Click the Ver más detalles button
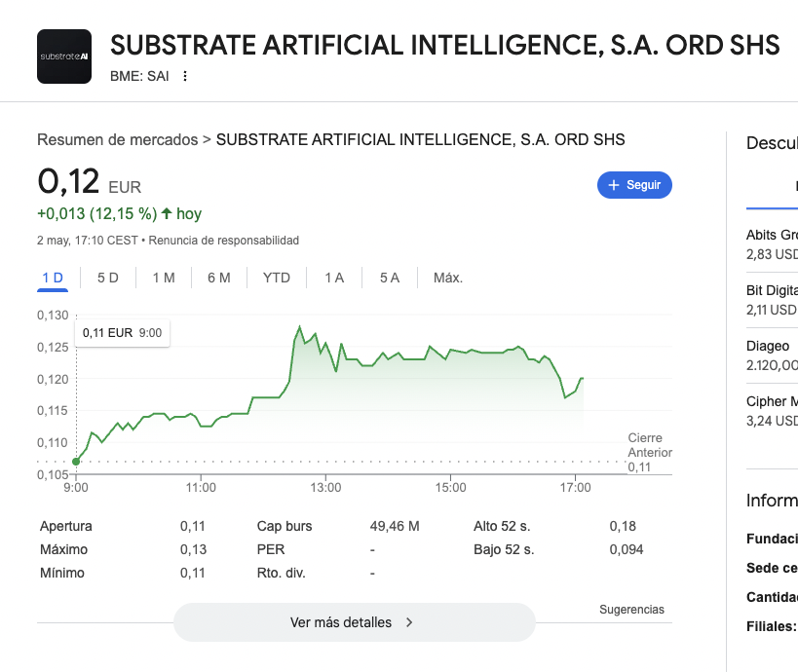Screen dimensions: 798x672 [355, 622]
